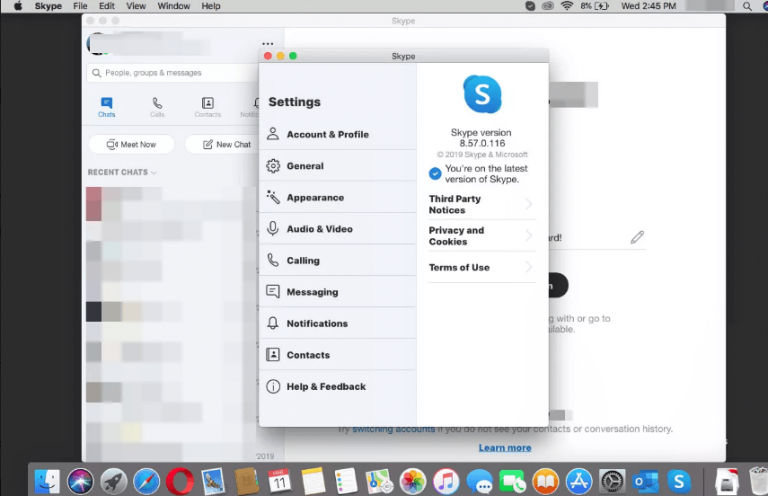768x496 pixels.
Task: Open the Window menu
Action: click(174, 6)
